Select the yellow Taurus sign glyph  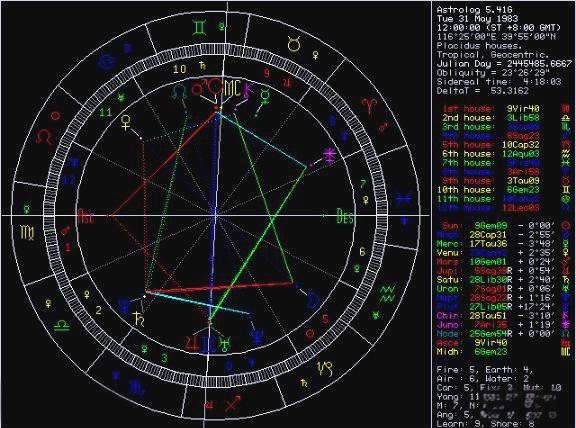294,44
